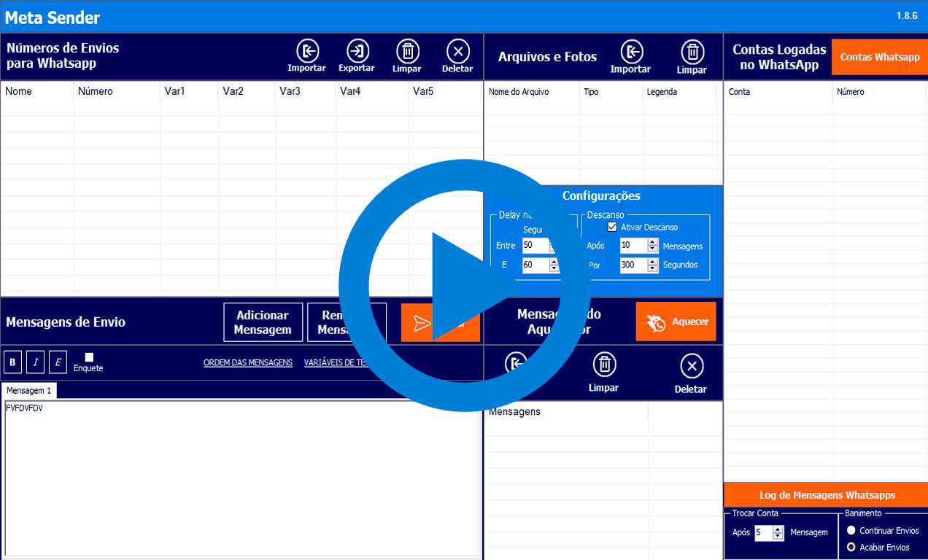Toggle the Enquete checkbox

(x=89, y=357)
